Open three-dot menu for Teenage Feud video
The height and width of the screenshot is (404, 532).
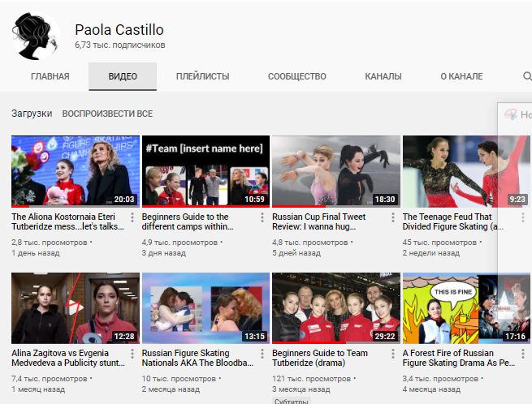pyautogui.click(x=523, y=217)
